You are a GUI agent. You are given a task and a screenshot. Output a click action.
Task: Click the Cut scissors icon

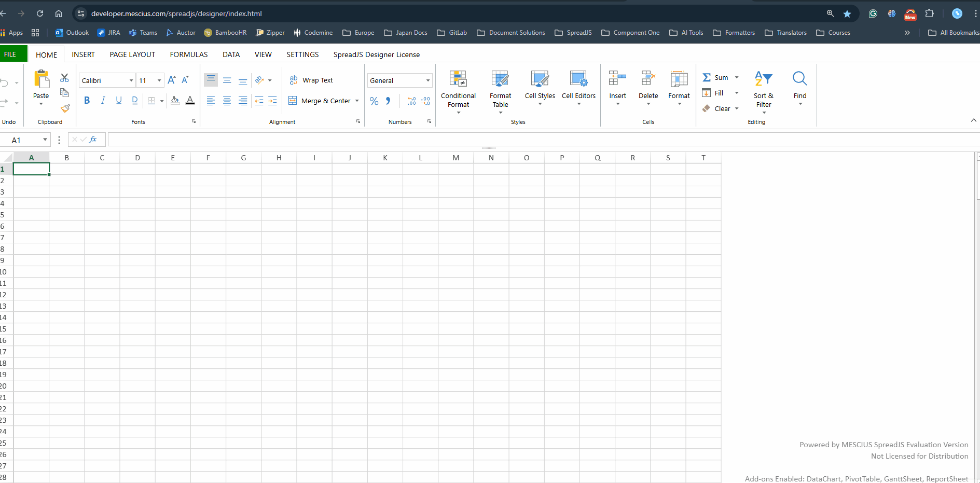point(64,78)
